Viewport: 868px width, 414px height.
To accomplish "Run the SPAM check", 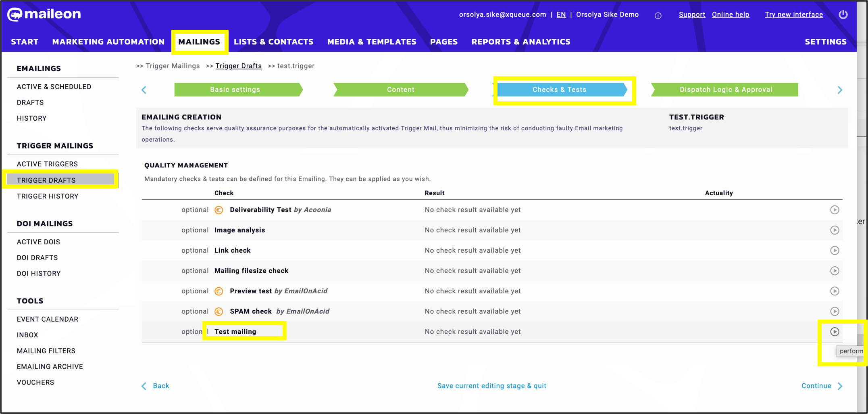I will coord(835,312).
